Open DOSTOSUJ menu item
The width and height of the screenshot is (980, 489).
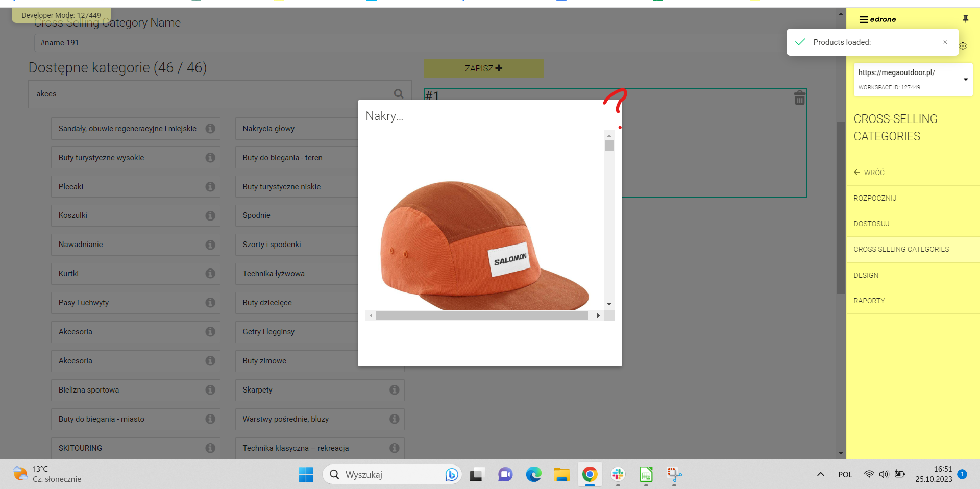click(x=913, y=224)
